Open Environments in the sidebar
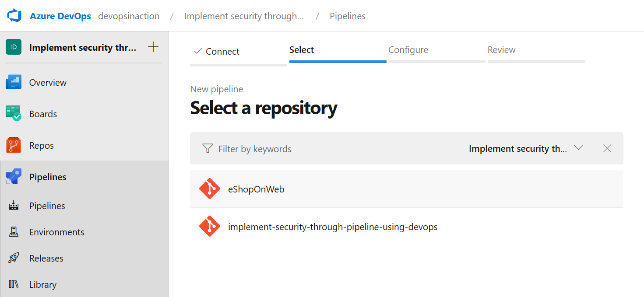Image resolution: width=644 pixels, height=297 pixels. click(57, 232)
